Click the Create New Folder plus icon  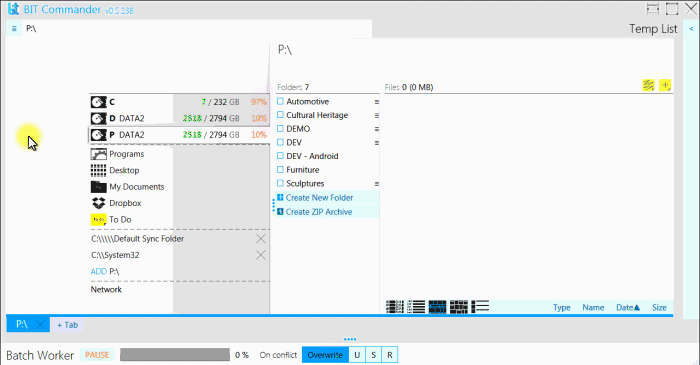pos(280,197)
